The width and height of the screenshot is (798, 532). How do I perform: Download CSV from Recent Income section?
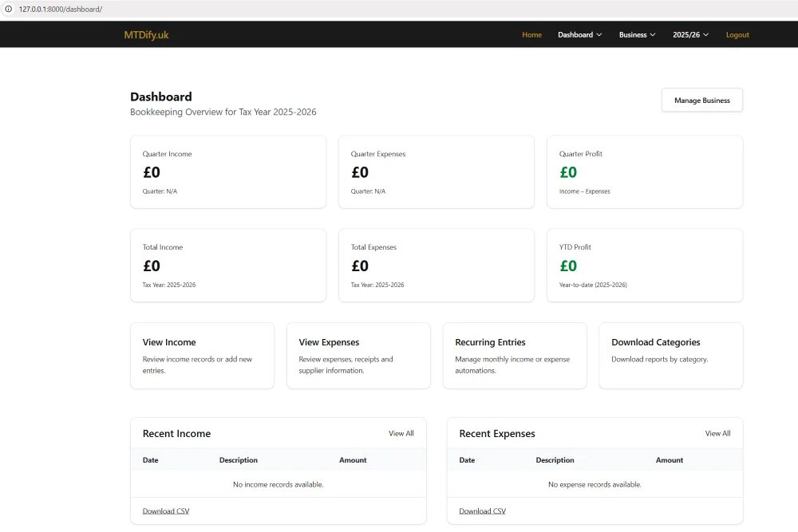(x=165, y=510)
